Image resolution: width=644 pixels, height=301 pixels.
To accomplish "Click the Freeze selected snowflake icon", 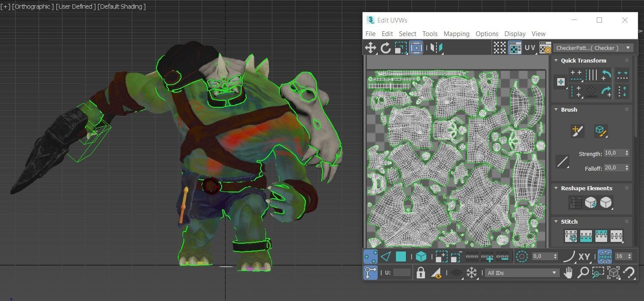I will tap(471, 273).
